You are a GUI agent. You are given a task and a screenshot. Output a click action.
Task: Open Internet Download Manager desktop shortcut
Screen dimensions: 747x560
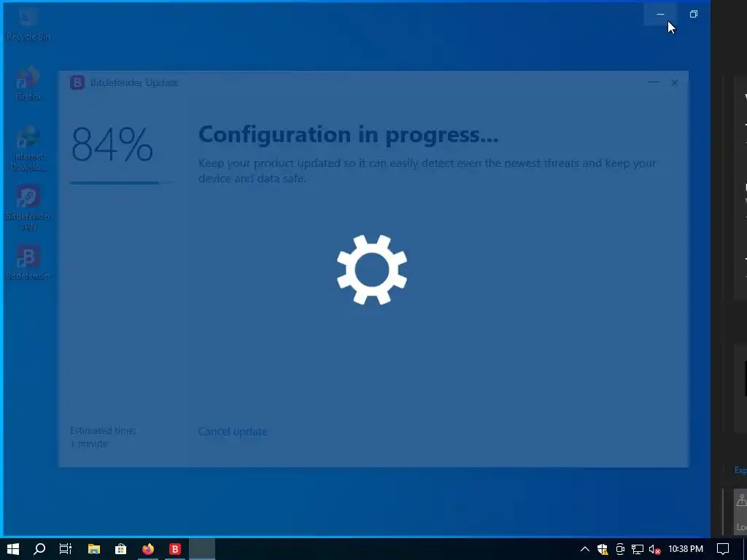click(28, 148)
